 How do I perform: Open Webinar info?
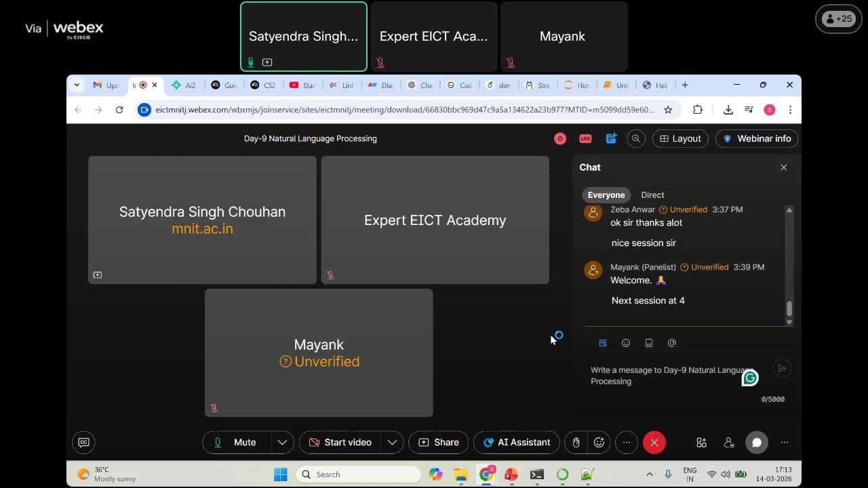(757, 138)
